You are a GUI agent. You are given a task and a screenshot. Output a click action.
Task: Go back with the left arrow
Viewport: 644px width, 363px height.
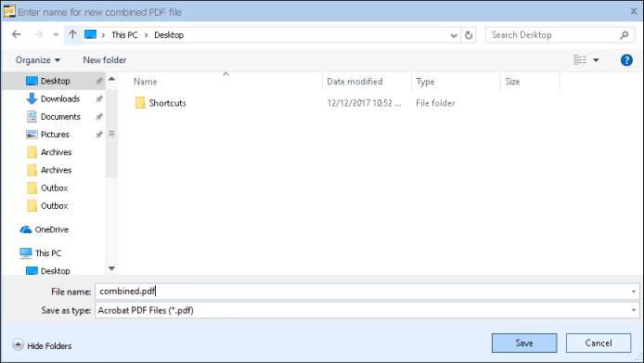[x=17, y=34]
